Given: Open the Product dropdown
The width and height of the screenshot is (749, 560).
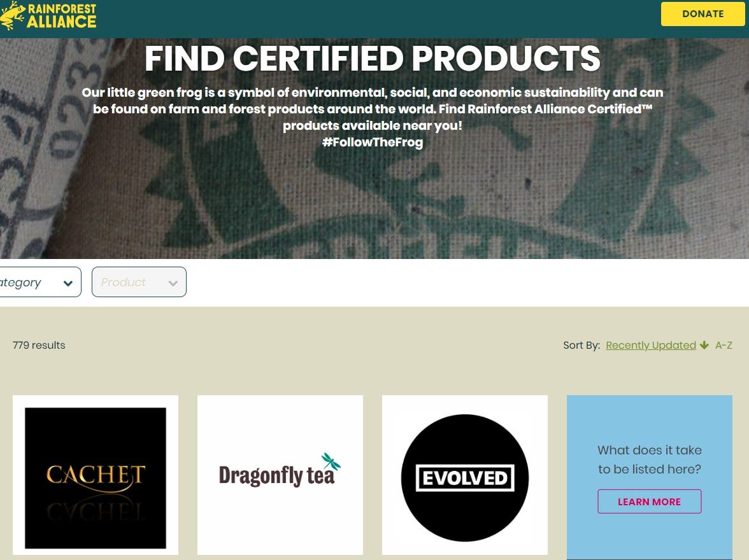Looking at the screenshot, I should click(139, 282).
